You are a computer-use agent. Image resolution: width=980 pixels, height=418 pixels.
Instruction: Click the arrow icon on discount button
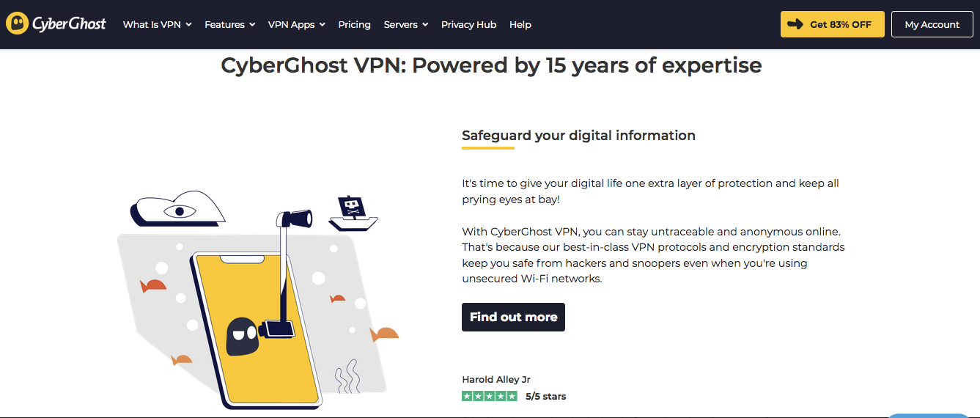coord(795,24)
